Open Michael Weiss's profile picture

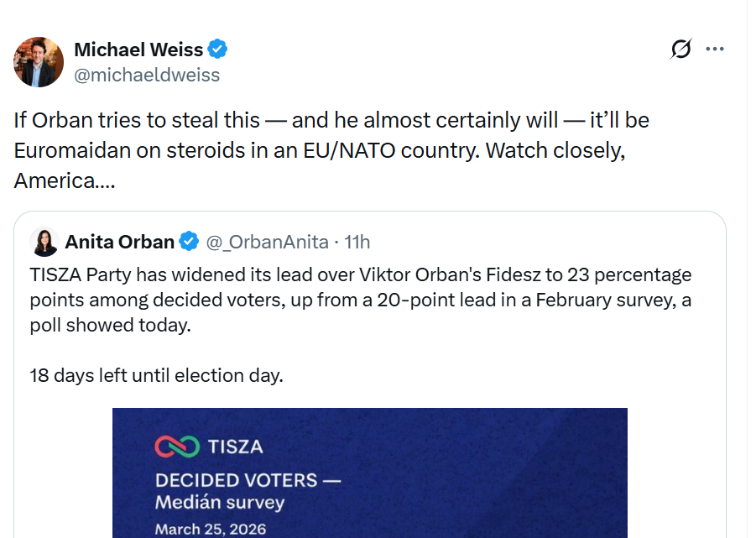(x=37, y=62)
